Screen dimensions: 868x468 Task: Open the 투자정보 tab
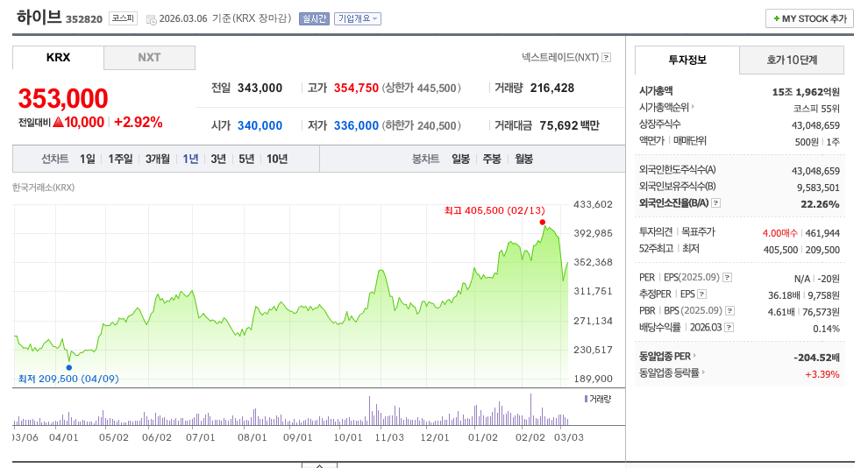(687, 60)
